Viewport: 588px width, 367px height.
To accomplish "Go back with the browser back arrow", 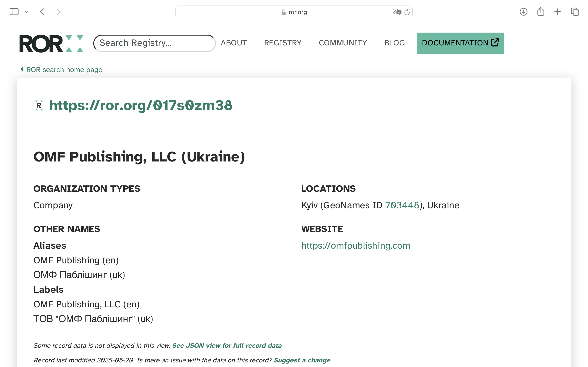I will pyautogui.click(x=42, y=12).
